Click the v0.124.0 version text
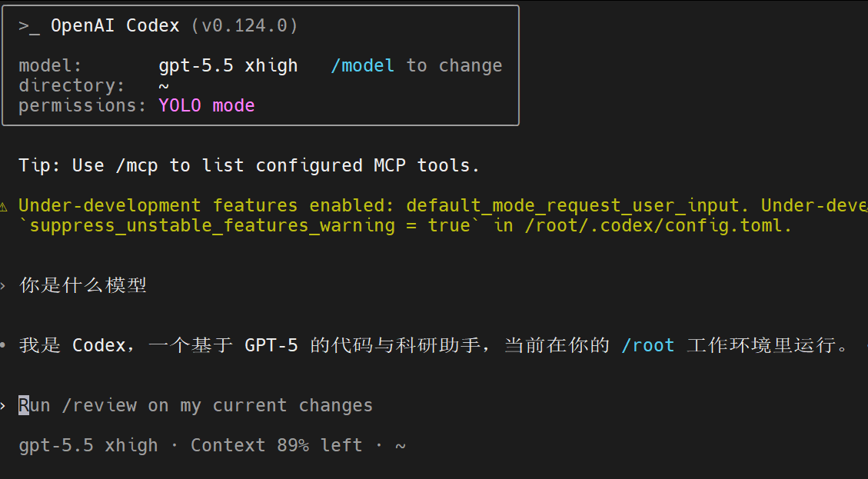 click(244, 25)
